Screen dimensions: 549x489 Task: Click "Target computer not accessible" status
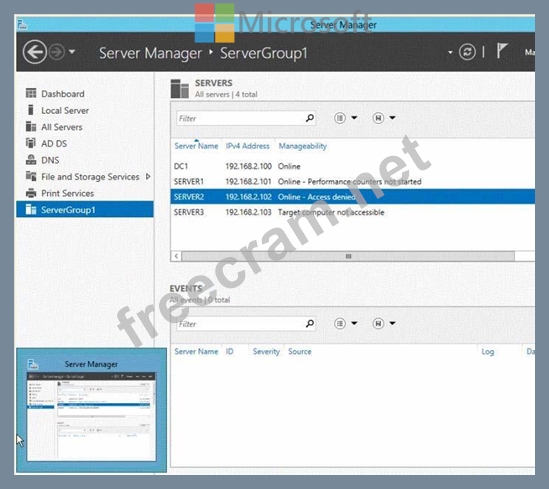click(x=331, y=212)
